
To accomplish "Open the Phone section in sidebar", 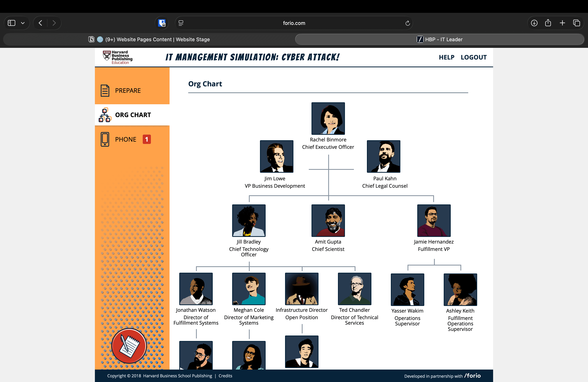I will (125, 139).
